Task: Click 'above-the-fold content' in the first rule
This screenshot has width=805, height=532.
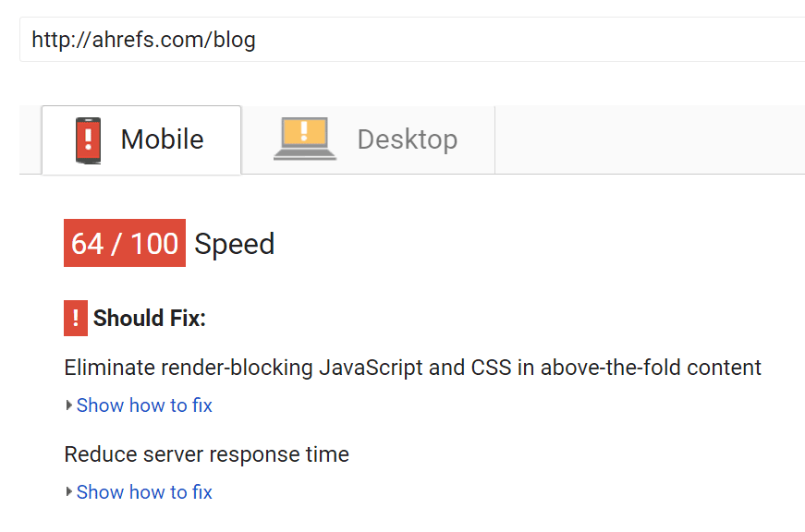Action: point(651,368)
